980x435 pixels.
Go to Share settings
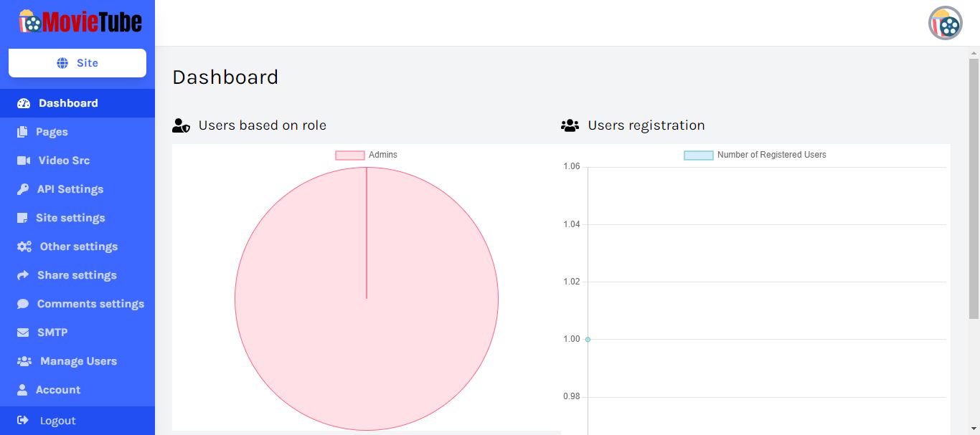(77, 275)
